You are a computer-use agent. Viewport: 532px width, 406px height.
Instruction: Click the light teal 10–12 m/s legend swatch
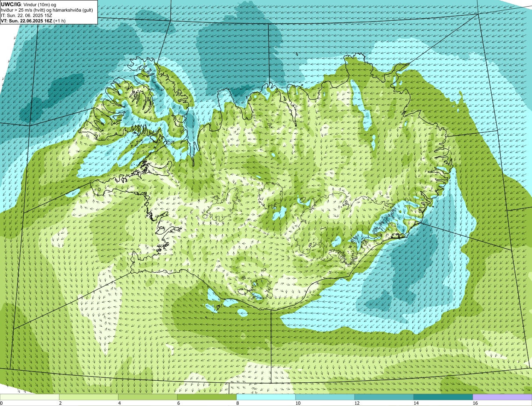(325, 397)
